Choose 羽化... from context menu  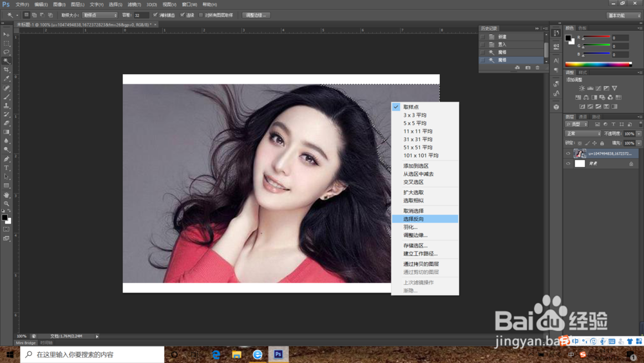tap(425, 227)
